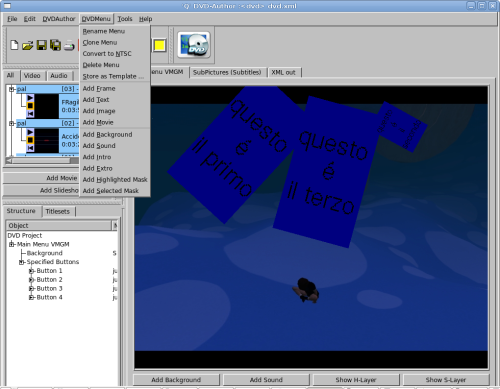Click the Add Sound button below the preview
The image size is (500, 389).
[266, 380]
